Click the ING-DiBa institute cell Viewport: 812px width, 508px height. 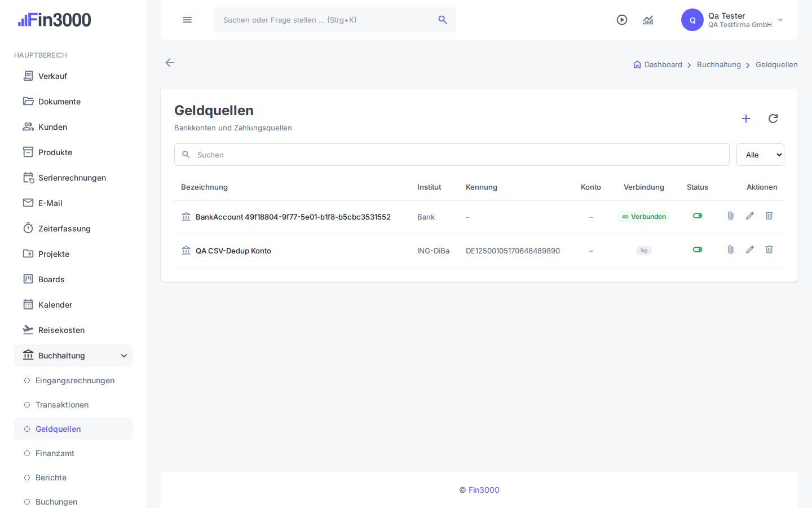pyautogui.click(x=433, y=251)
